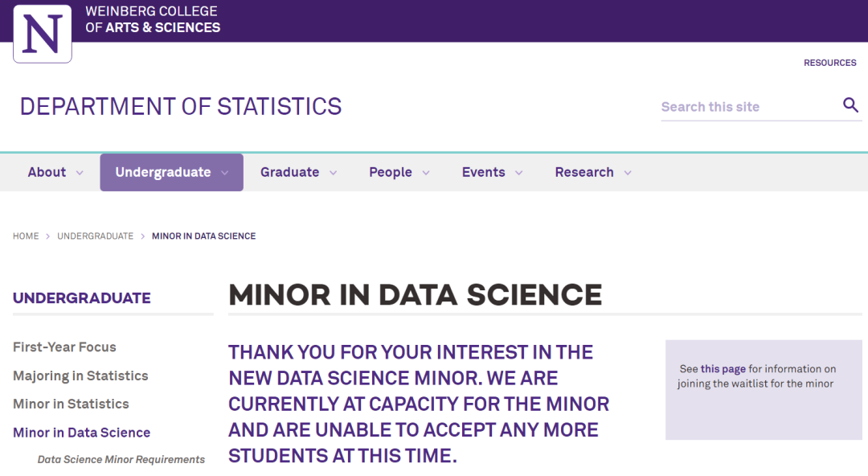The width and height of the screenshot is (868, 476).
Task: Go to the Home breadcrumb
Action: coord(26,236)
